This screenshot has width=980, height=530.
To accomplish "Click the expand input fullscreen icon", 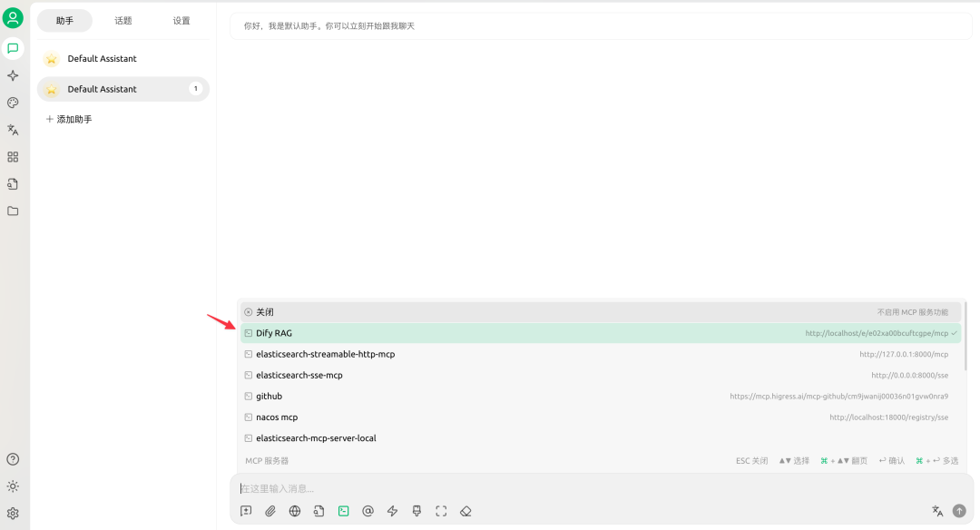I will [441, 511].
